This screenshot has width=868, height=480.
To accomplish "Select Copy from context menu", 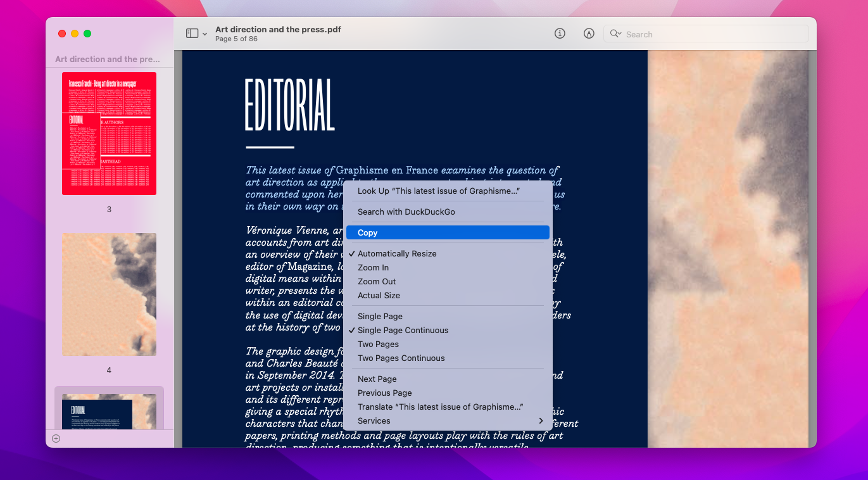I will tap(367, 232).
